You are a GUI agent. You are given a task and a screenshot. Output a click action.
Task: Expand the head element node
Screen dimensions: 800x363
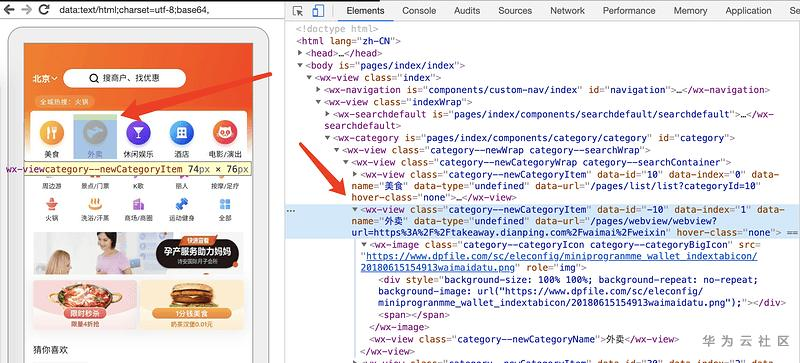click(x=300, y=53)
